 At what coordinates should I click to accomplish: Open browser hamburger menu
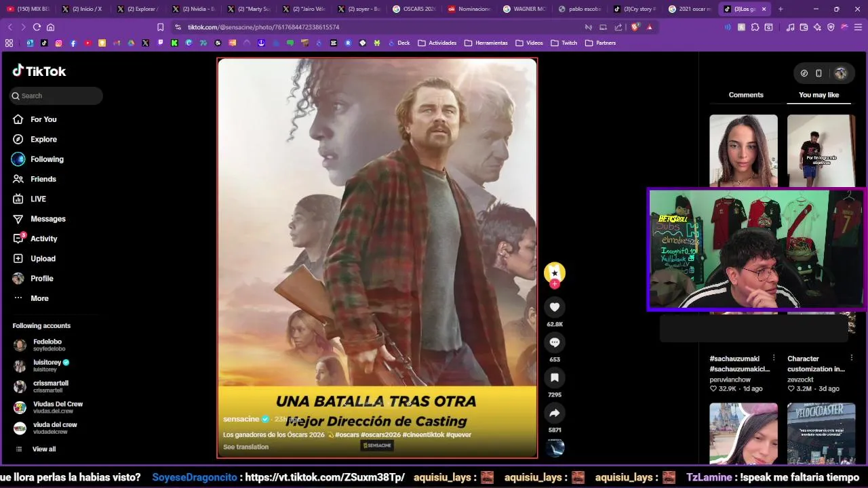(x=858, y=27)
